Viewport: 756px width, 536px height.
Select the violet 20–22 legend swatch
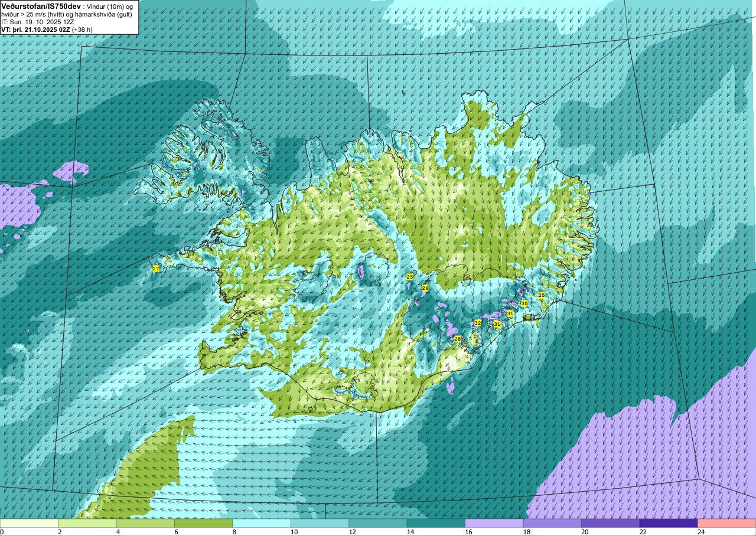610,523
